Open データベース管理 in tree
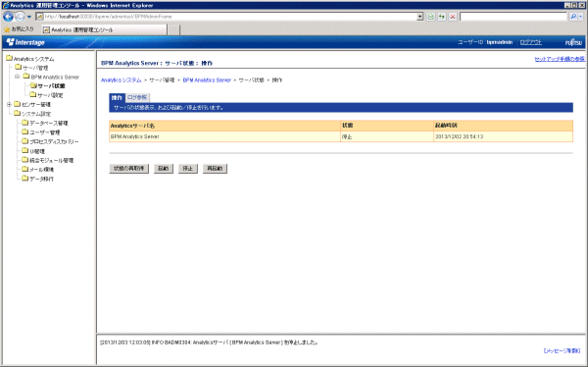 (x=49, y=124)
